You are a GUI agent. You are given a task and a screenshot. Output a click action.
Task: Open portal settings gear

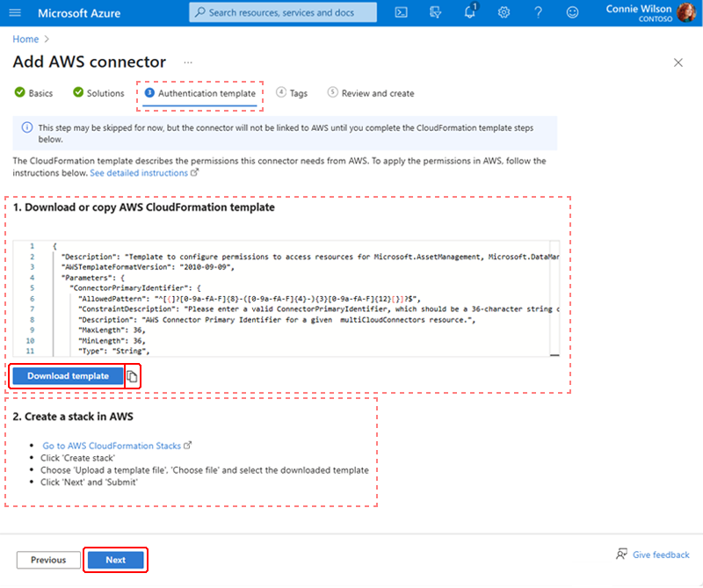click(504, 12)
